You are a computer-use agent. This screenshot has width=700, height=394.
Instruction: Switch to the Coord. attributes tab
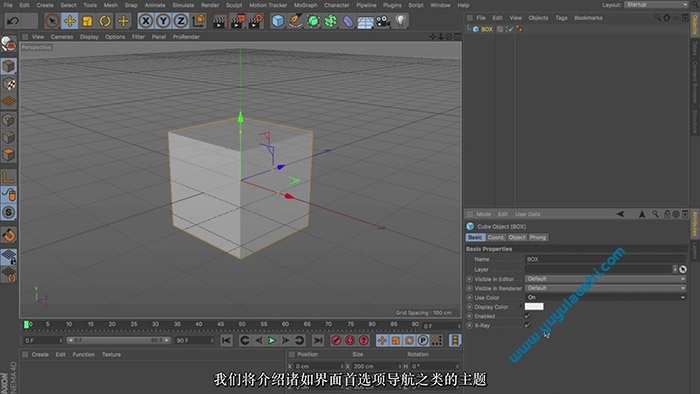(496, 237)
